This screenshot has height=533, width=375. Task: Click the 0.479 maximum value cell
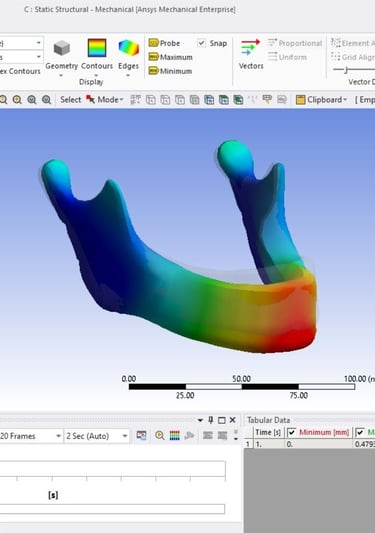364,444
